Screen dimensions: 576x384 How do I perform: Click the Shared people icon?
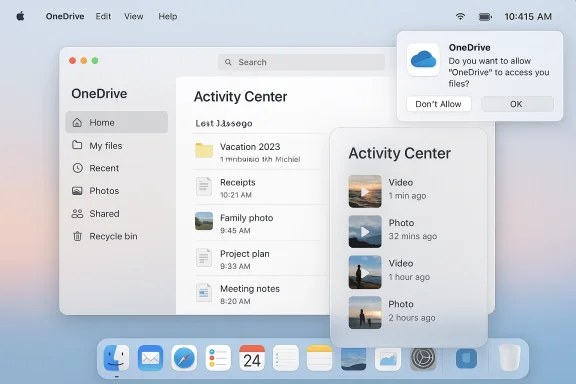tap(77, 213)
